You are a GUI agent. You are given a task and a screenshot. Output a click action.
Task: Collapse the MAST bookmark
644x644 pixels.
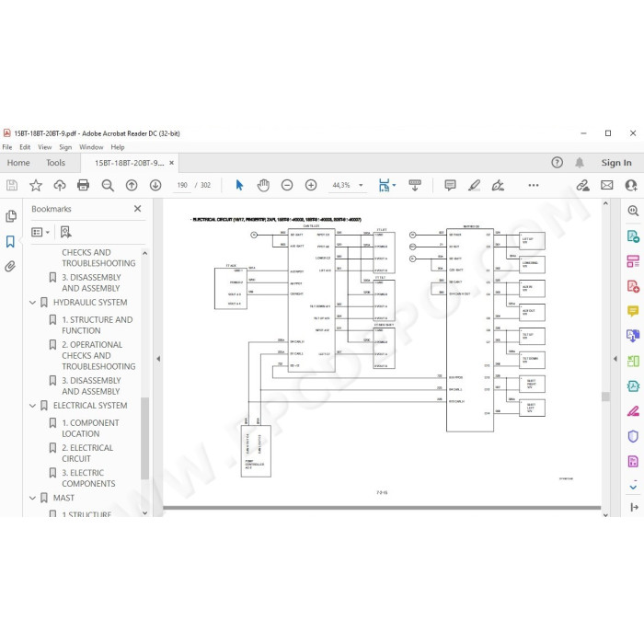[33, 499]
